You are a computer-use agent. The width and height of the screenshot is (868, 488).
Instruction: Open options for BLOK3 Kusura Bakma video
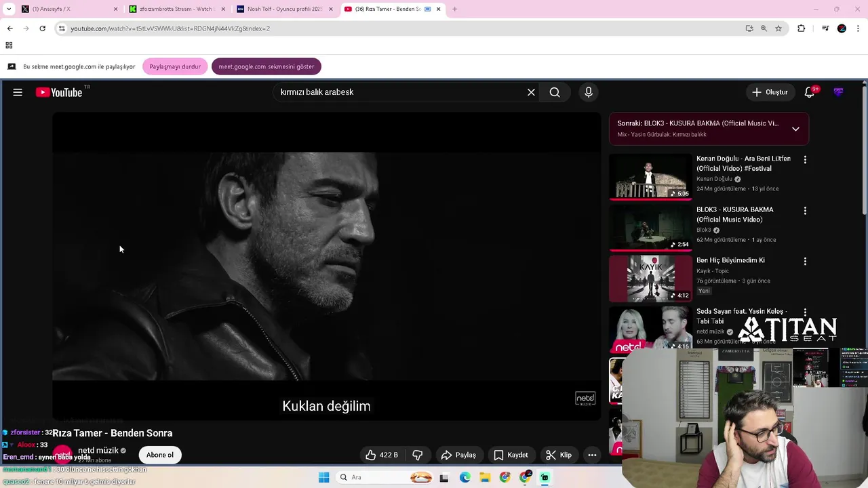pos(805,211)
